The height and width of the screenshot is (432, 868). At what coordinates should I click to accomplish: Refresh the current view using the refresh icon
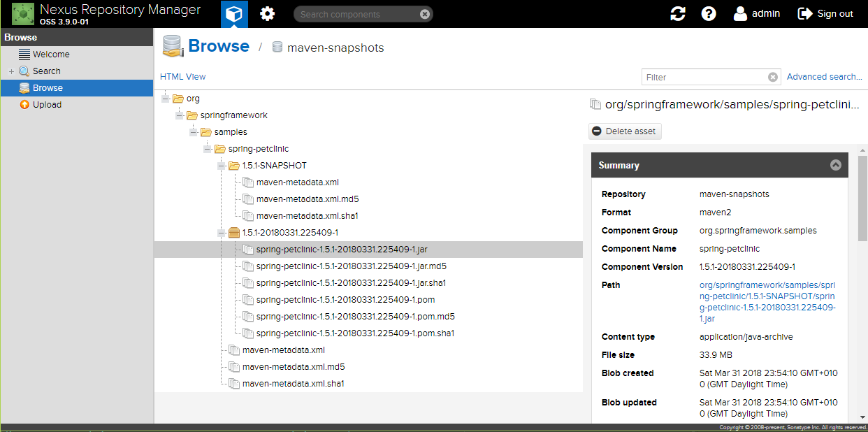click(678, 14)
